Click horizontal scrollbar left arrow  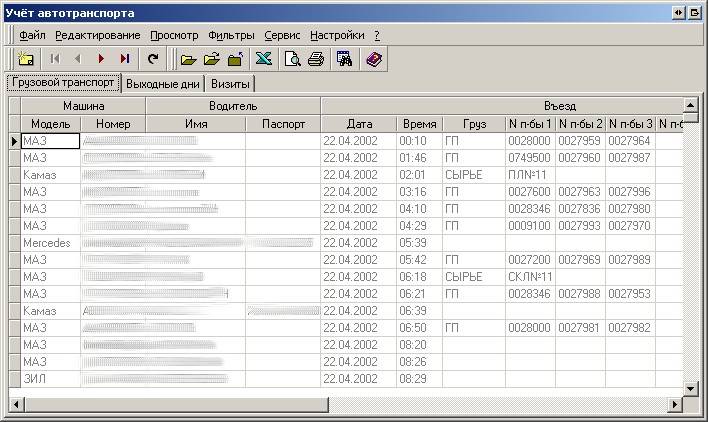[x=16, y=404]
